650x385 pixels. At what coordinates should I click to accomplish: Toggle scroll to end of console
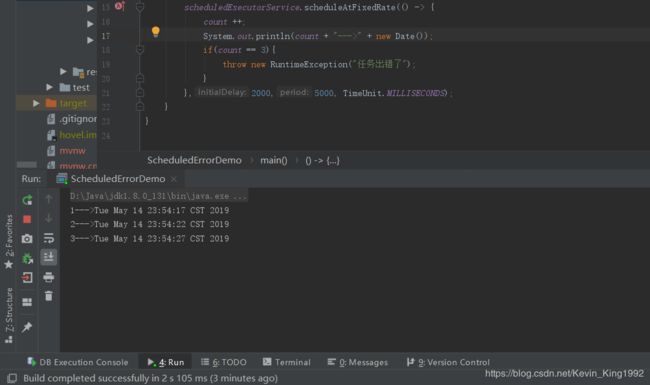pos(49,257)
